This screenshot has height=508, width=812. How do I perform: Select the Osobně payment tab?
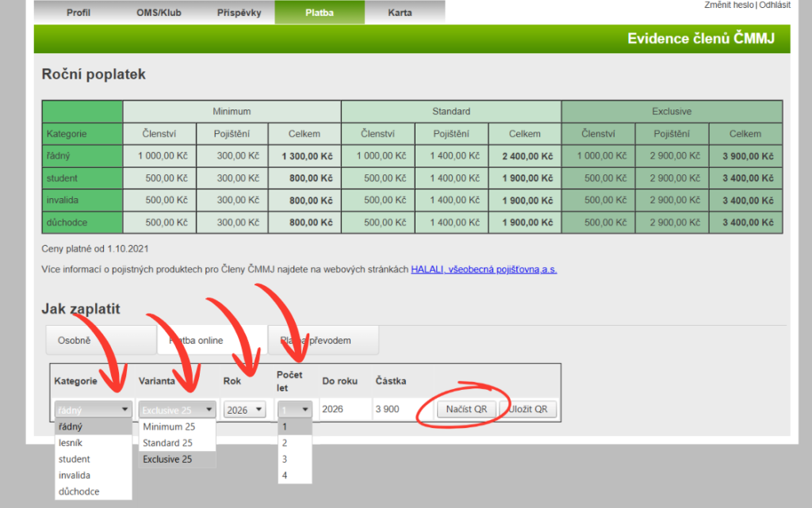(101, 341)
